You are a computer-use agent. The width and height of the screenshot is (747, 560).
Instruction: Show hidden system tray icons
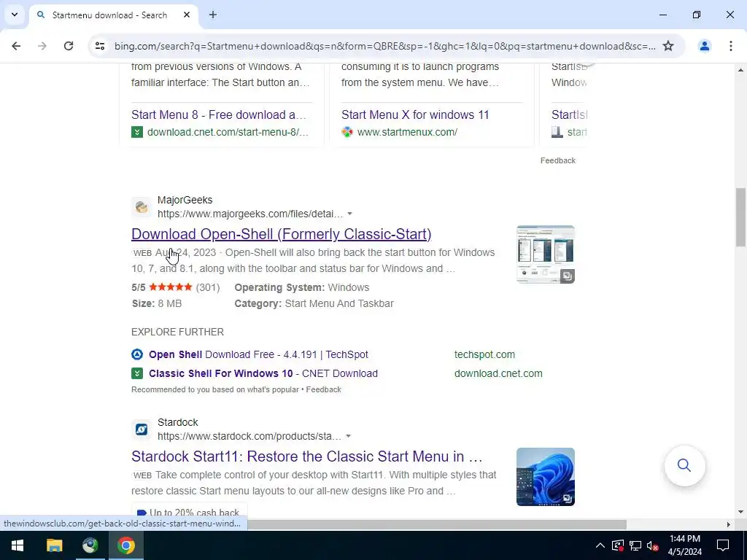point(600,545)
